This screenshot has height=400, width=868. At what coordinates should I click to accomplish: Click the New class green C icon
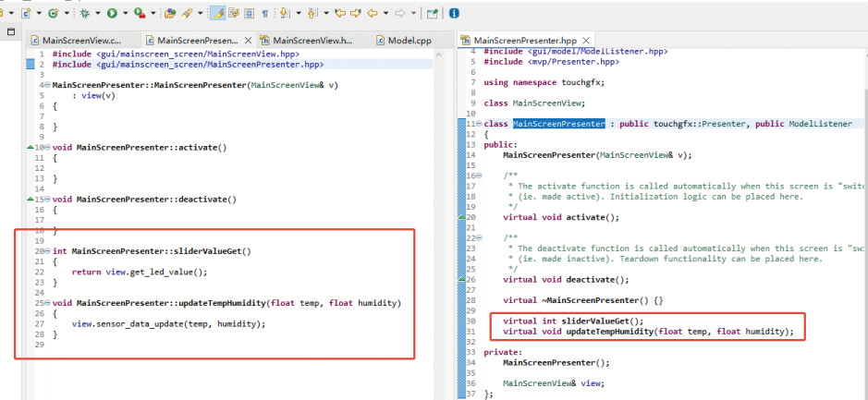[53, 13]
